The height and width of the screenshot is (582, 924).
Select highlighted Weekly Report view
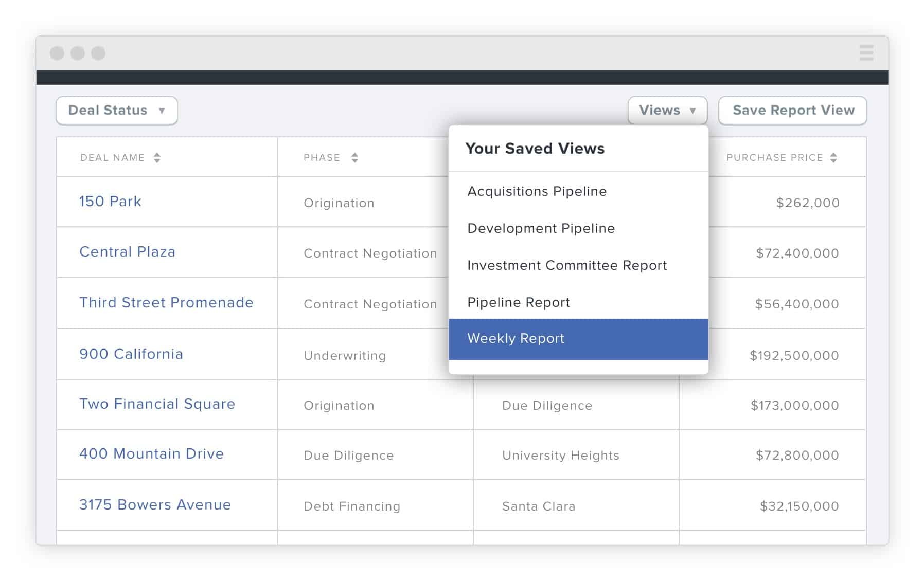pyautogui.click(x=578, y=339)
